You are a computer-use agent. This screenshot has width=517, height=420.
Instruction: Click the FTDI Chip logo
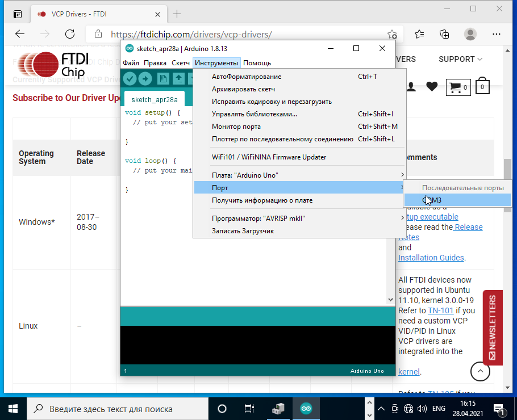point(53,65)
